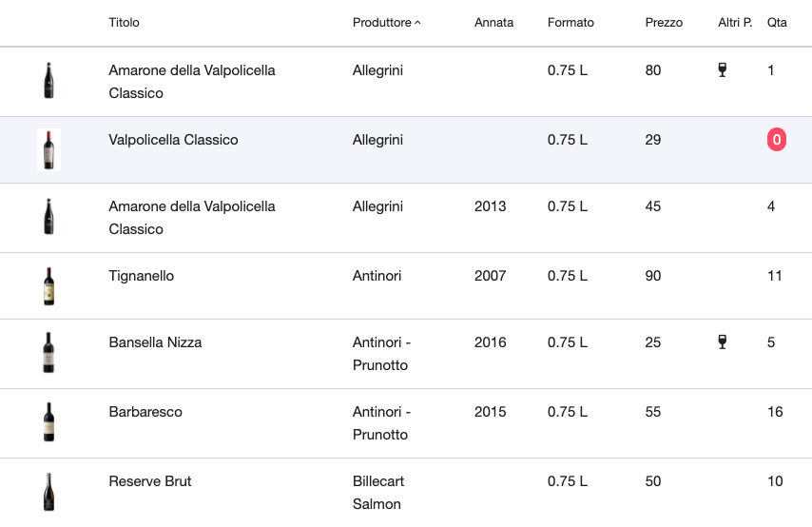812x527 pixels.
Task: Sort by the Annata column header
Action: 493,22
